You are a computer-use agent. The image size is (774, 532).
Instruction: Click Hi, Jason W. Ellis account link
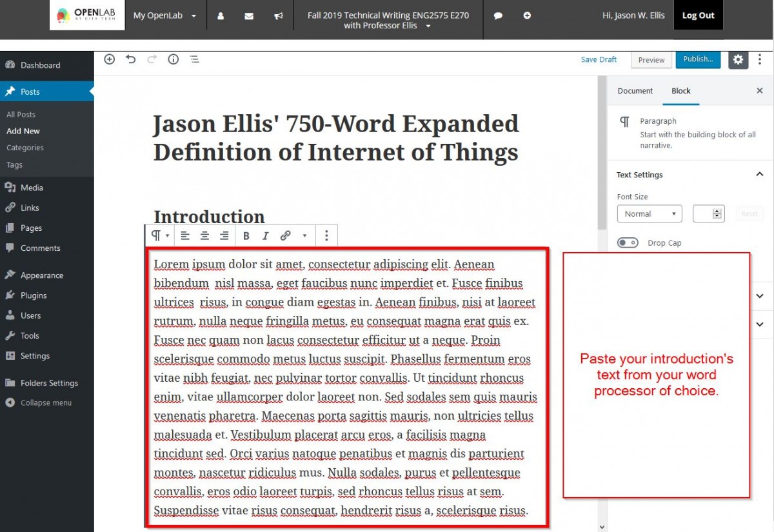click(633, 15)
